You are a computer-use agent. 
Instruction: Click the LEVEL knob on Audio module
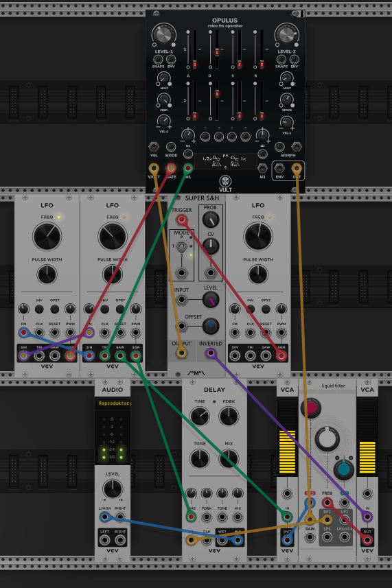tap(113, 489)
